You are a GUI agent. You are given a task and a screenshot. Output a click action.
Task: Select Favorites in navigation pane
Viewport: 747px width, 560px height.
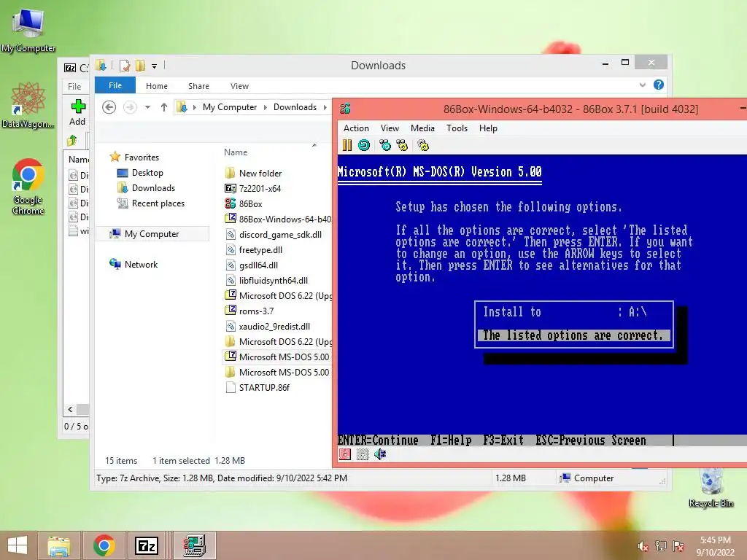click(142, 157)
